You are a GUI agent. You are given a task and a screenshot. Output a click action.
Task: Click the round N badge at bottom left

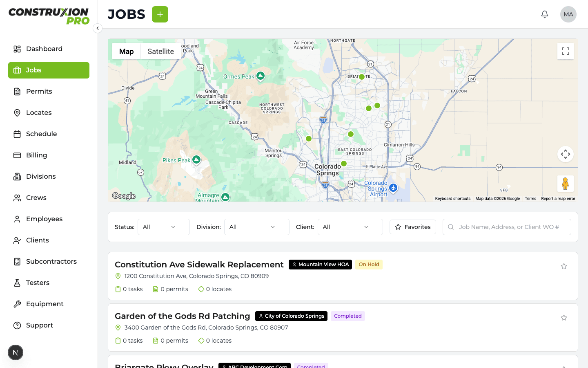coord(16,352)
